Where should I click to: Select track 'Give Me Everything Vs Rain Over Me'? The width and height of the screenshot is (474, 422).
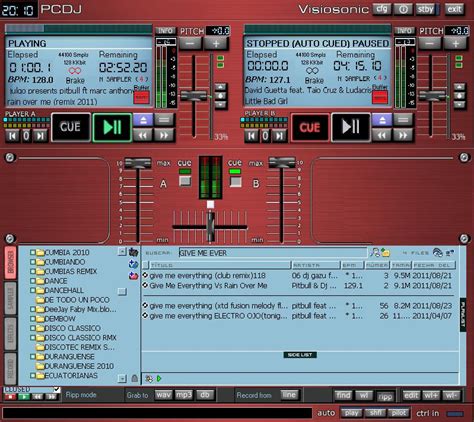click(298, 286)
